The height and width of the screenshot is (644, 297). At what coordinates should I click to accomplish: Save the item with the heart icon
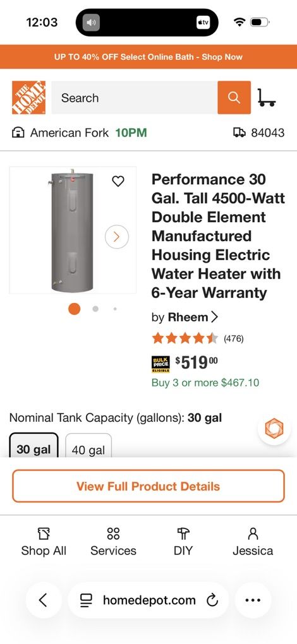click(118, 181)
